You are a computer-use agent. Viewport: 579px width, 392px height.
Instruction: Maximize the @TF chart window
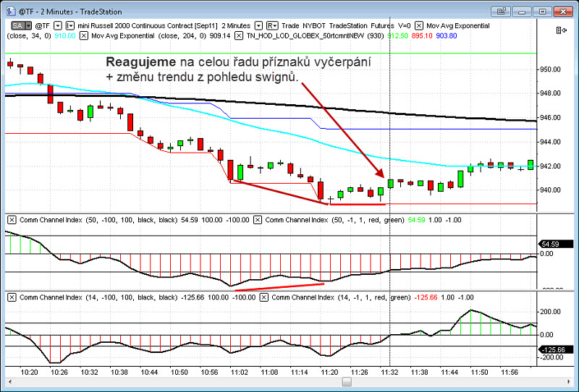tap(542, 12)
